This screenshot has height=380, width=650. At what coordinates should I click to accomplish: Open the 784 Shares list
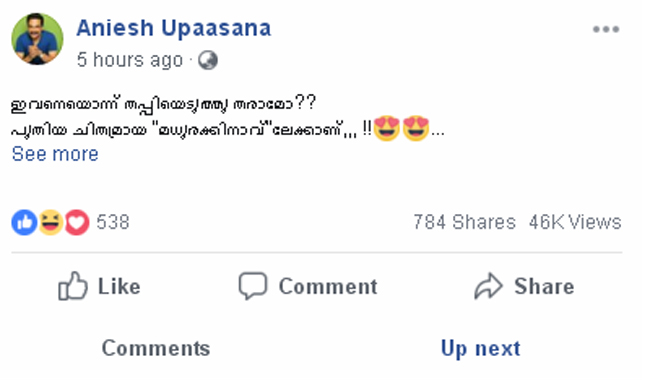[464, 222]
